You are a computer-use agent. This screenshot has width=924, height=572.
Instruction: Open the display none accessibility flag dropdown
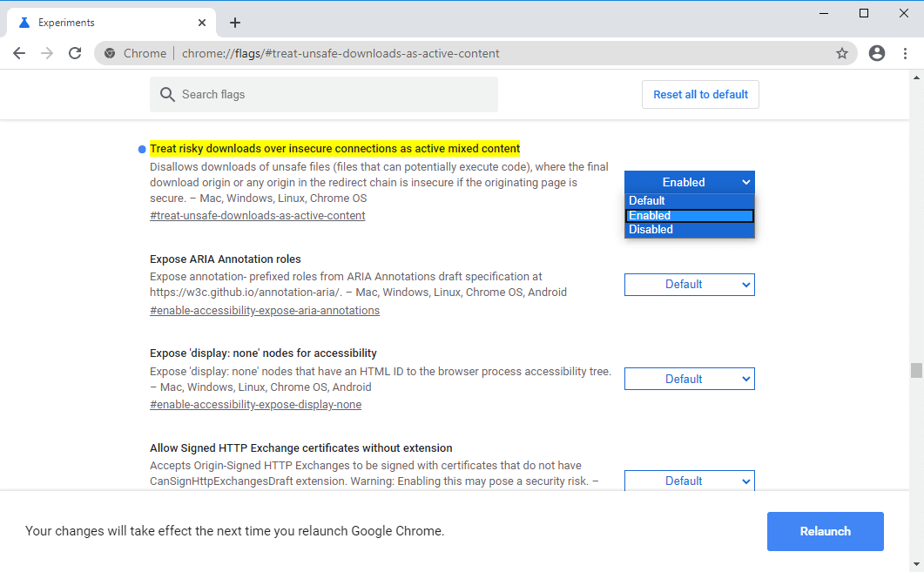(x=689, y=378)
